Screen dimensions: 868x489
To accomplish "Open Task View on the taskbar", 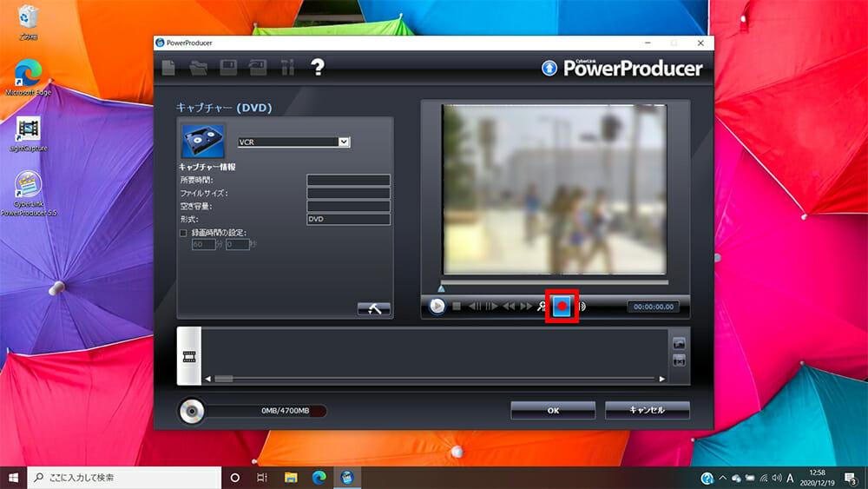I will [x=262, y=478].
